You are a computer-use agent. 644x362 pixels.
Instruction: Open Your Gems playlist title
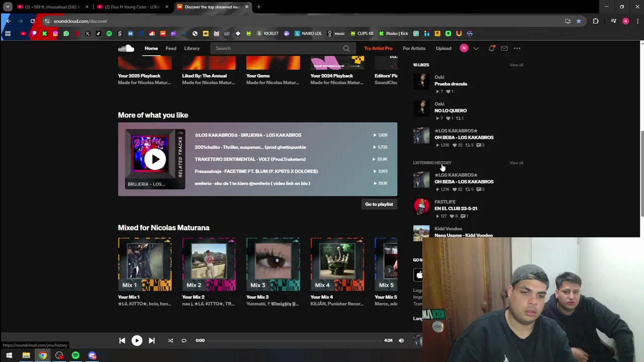click(x=258, y=76)
